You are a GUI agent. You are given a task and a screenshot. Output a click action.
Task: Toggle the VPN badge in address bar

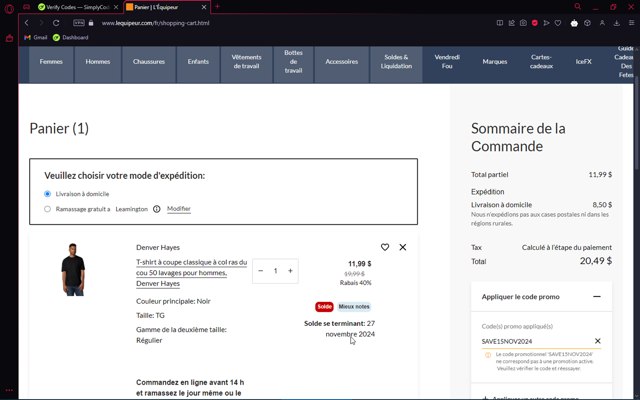(79, 23)
